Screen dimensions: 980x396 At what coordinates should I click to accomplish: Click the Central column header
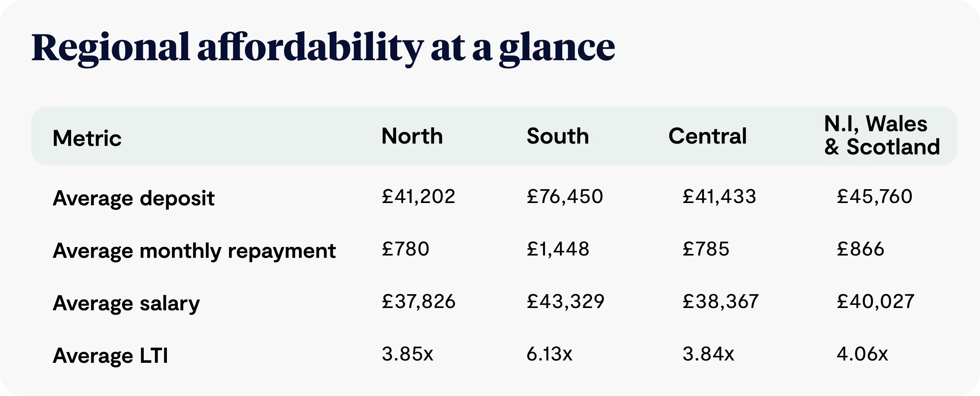click(708, 136)
